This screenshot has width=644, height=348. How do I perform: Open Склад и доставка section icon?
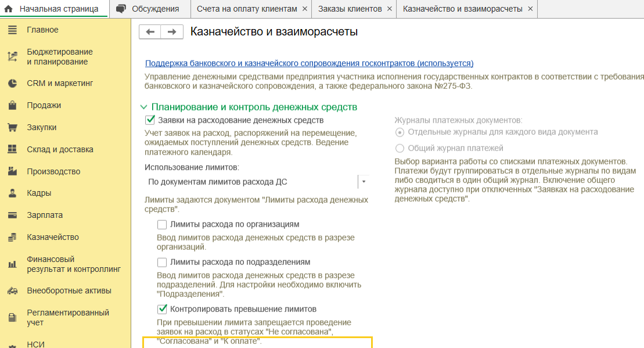tap(12, 150)
